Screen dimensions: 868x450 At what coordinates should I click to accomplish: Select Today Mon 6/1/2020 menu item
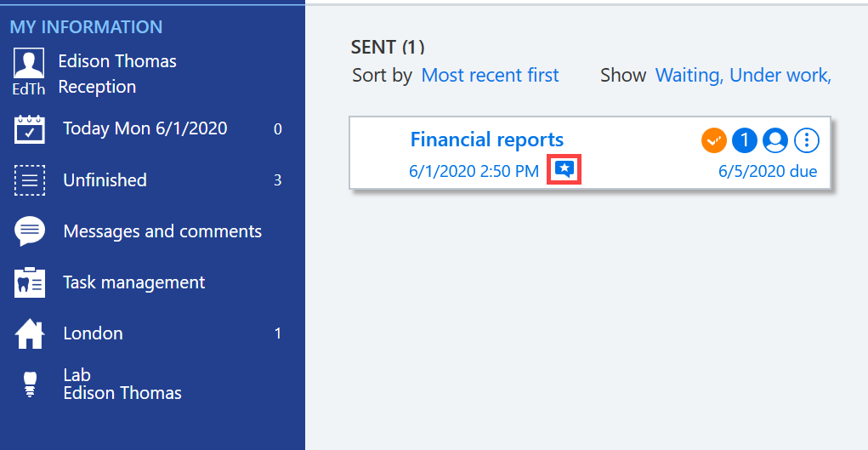click(145, 128)
